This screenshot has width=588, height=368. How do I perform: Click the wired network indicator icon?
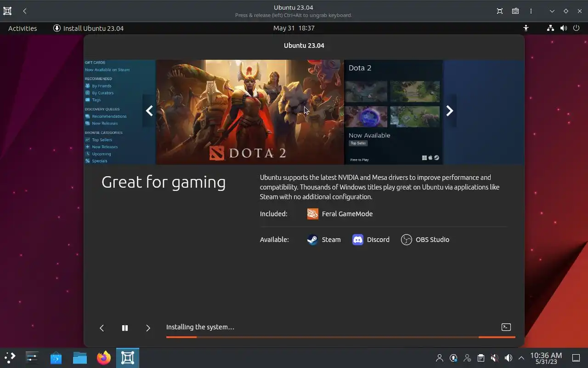(x=550, y=28)
